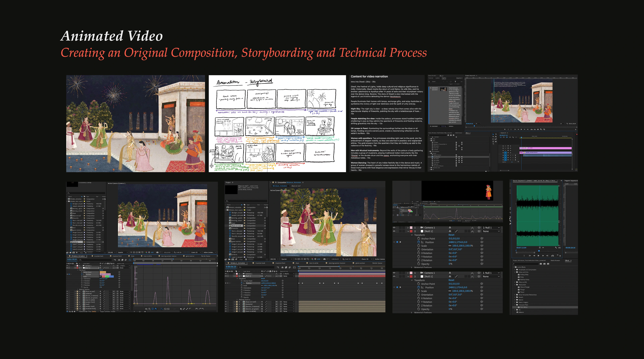This screenshot has height=359, width=644.
Task: Open Camera 1 parent dropdown in upper closeup
Action: click(x=491, y=228)
